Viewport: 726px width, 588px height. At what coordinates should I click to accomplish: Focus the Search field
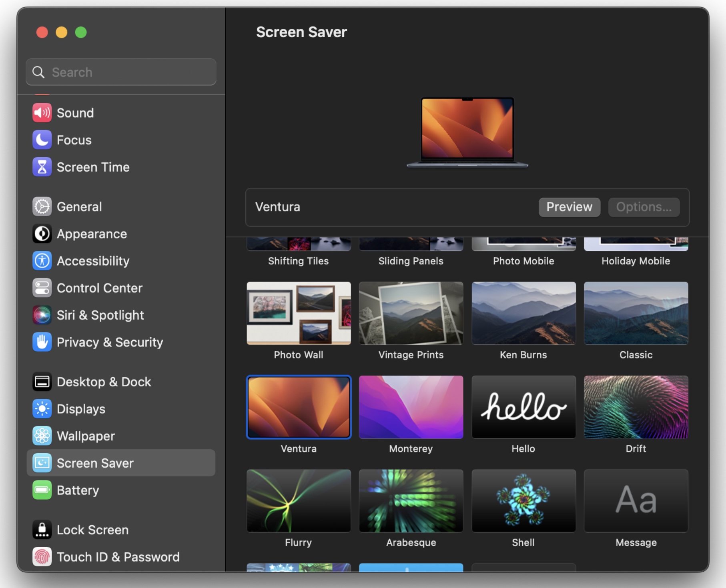[x=121, y=72]
